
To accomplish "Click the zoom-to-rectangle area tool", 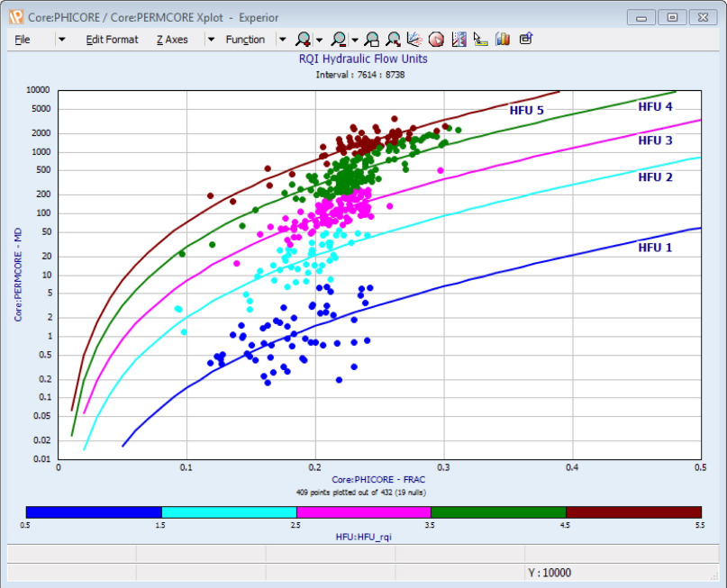I will pos(371,39).
